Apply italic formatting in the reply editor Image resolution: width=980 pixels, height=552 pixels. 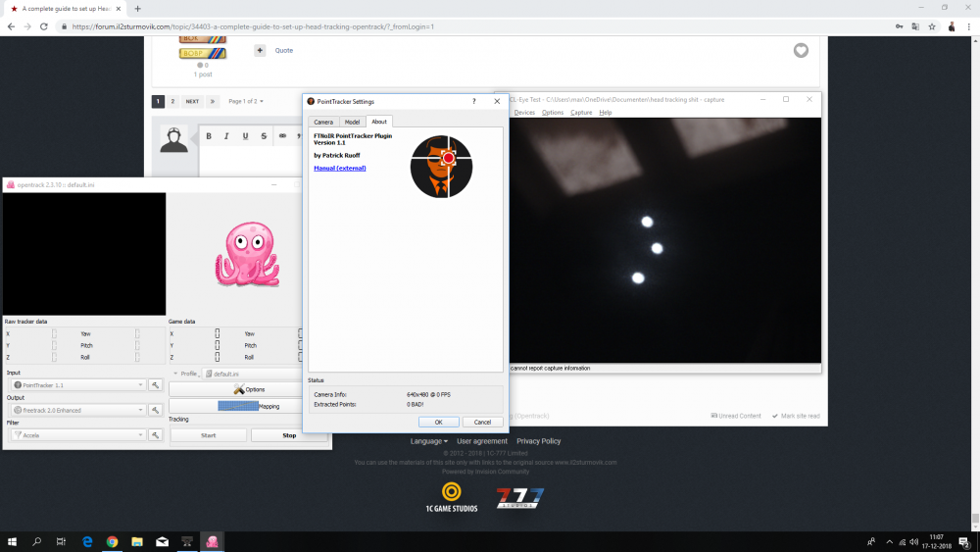coord(226,136)
